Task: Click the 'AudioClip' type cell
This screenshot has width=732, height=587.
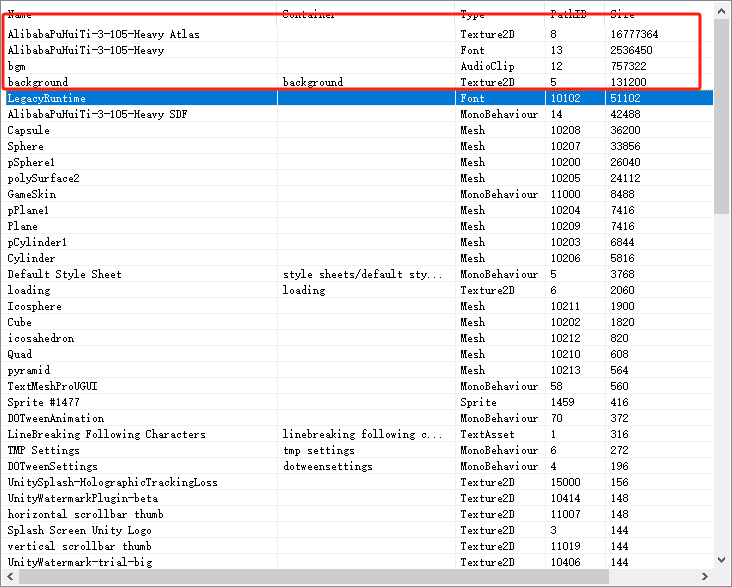Action: click(487, 66)
